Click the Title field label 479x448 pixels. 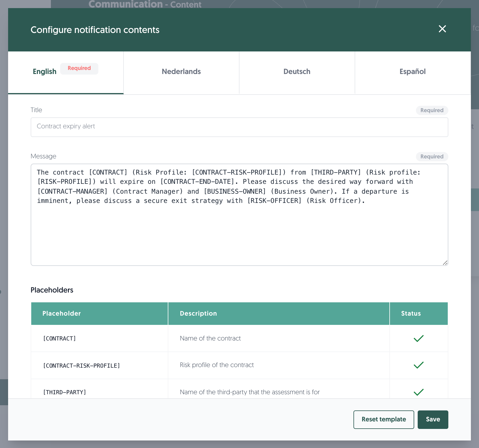pyautogui.click(x=36, y=110)
